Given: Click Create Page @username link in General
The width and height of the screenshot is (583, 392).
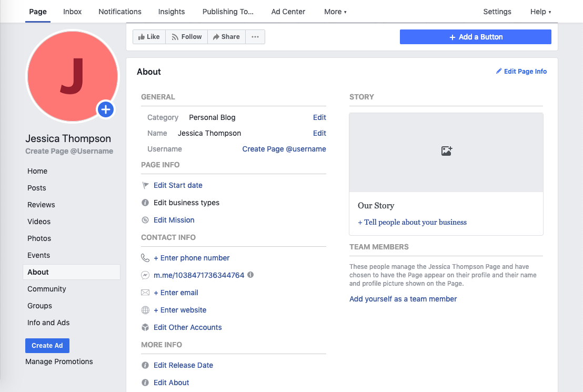Looking at the screenshot, I should click(x=284, y=149).
